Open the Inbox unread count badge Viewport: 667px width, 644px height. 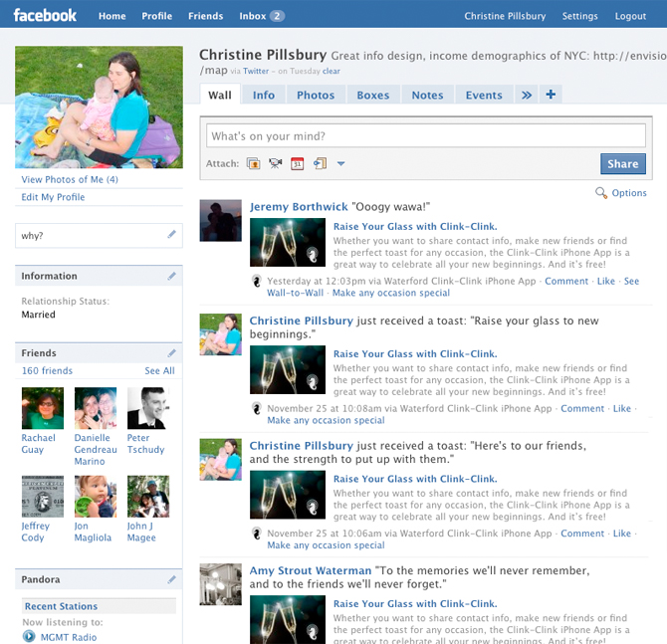pos(277,16)
